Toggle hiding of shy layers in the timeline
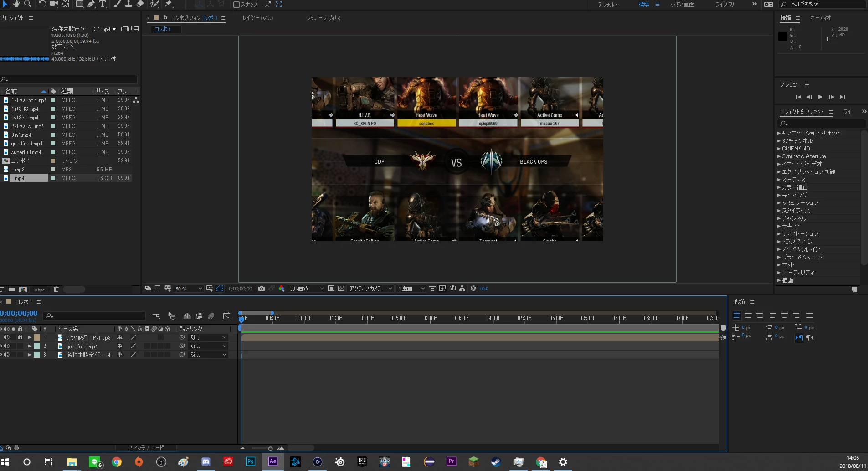The height and width of the screenshot is (471, 868). point(187,316)
